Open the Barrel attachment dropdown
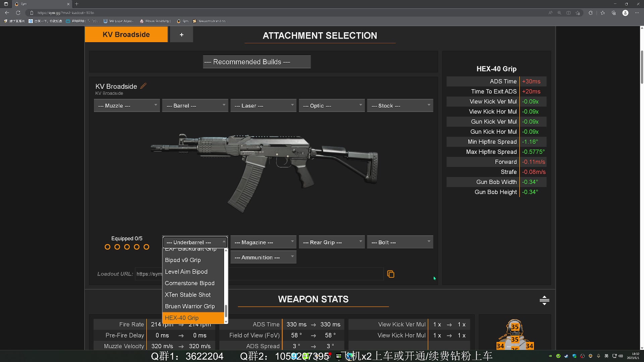 coord(195,106)
